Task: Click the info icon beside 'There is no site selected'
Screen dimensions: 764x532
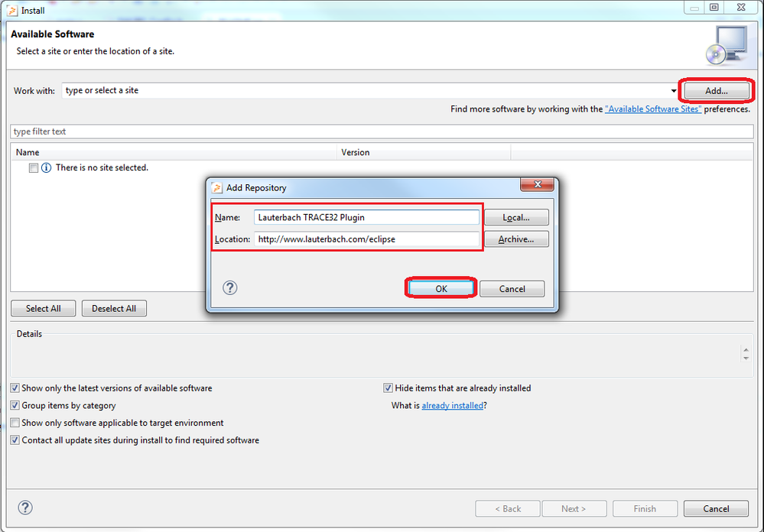Action: pyautogui.click(x=47, y=167)
